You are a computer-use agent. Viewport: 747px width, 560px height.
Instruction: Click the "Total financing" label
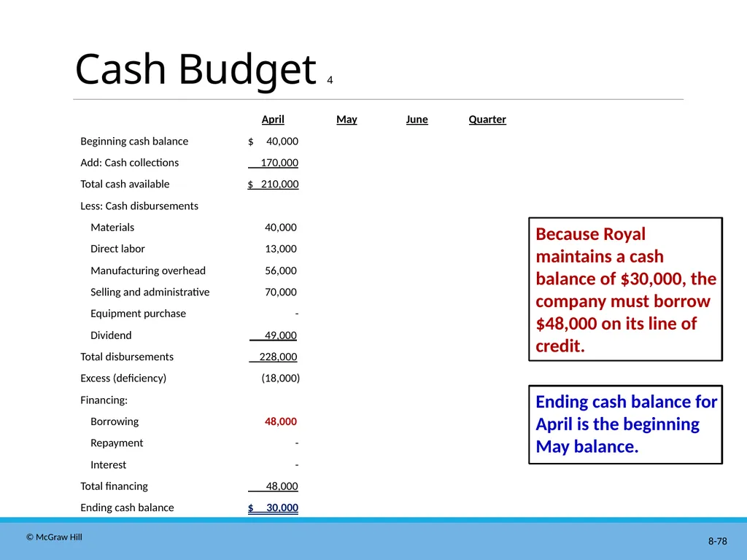(114, 486)
